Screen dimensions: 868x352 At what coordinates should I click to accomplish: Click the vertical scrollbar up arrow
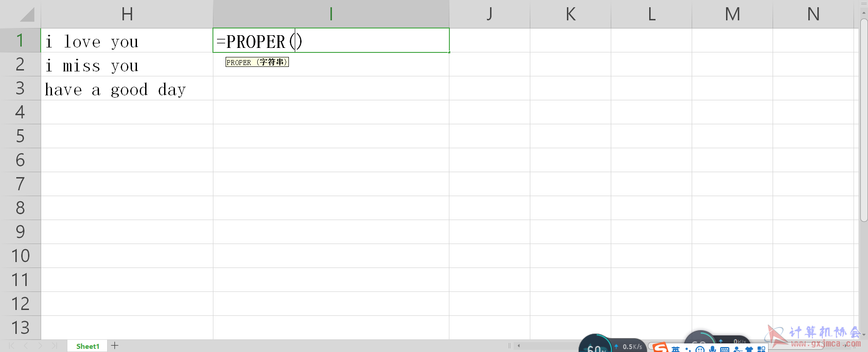point(864,12)
